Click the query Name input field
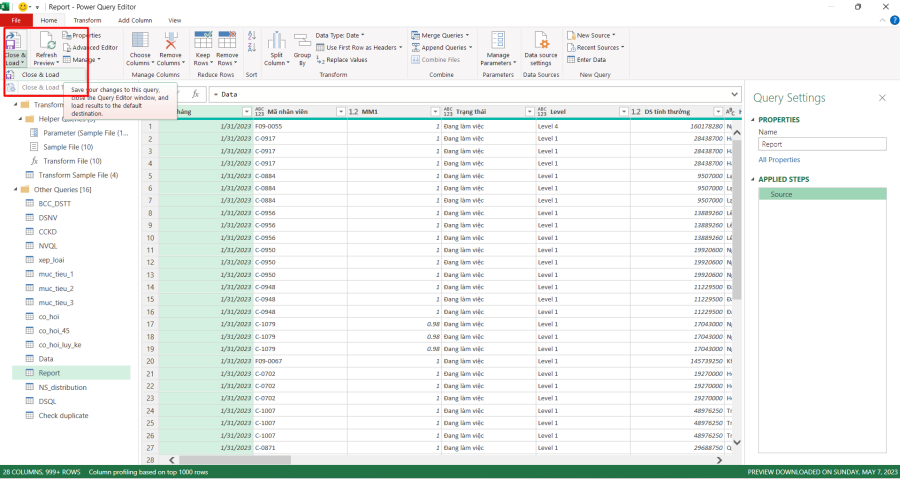 click(x=822, y=145)
